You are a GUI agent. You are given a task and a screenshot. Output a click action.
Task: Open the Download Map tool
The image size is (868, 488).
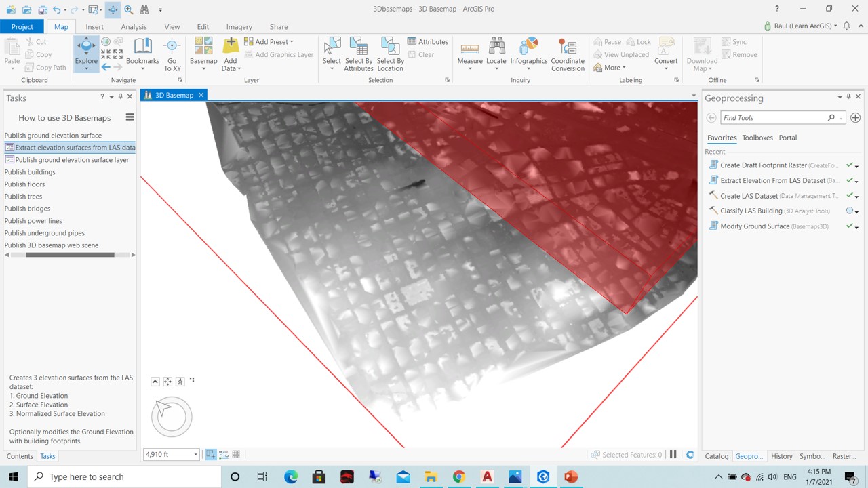tap(702, 54)
